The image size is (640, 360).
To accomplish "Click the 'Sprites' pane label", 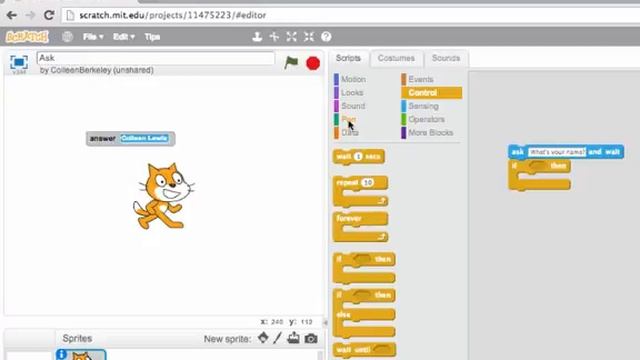I will click(77, 338).
